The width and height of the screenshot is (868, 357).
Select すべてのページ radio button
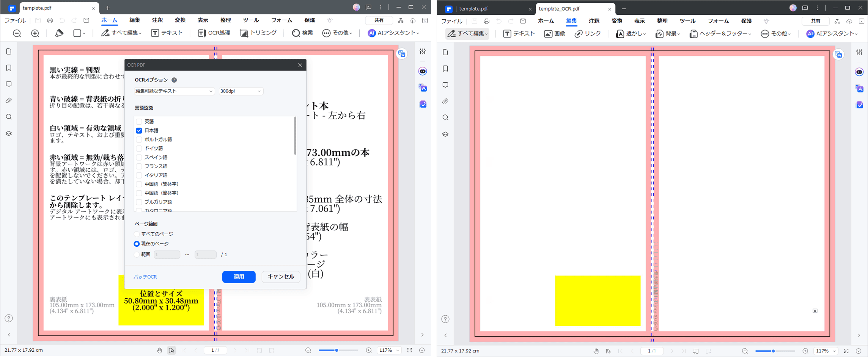pyautogui.click(x=137, y=234)
